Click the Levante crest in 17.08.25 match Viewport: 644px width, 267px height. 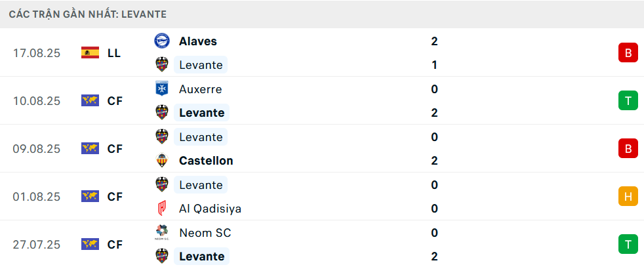161,64
